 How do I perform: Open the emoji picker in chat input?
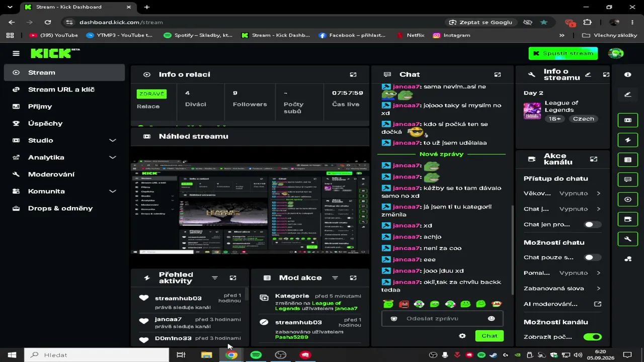click(491, 318)
